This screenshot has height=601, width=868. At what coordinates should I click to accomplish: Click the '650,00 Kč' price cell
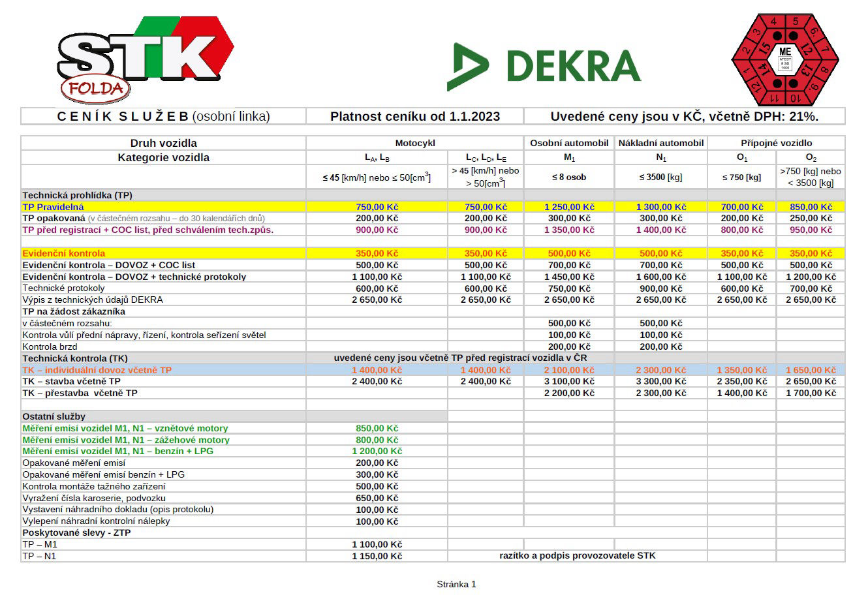point(377,498)
